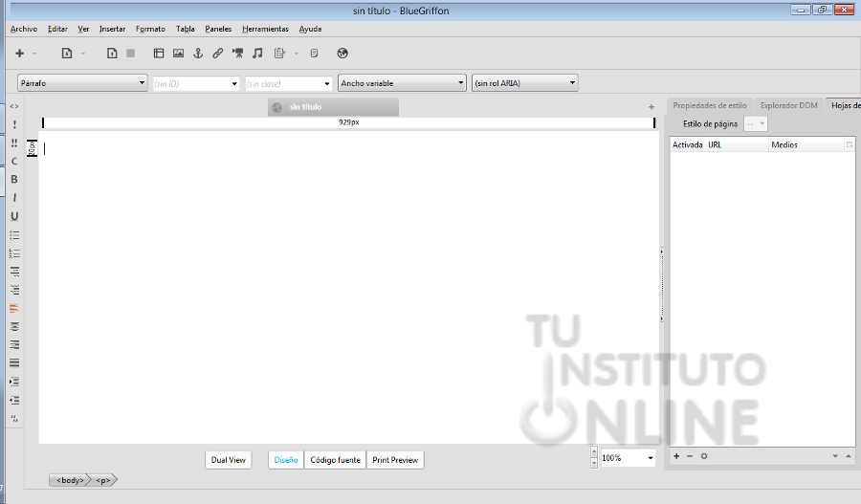This screenshot has height=504, width=861.
Task: Open the Tabla menu
Action: (185, 29)
